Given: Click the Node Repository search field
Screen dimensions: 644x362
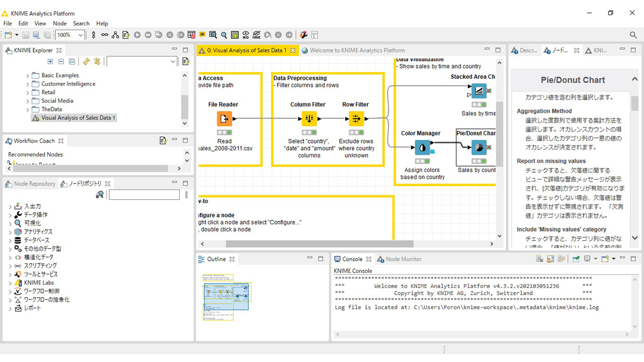Looking at the screenshot, I should click(144, 195).
